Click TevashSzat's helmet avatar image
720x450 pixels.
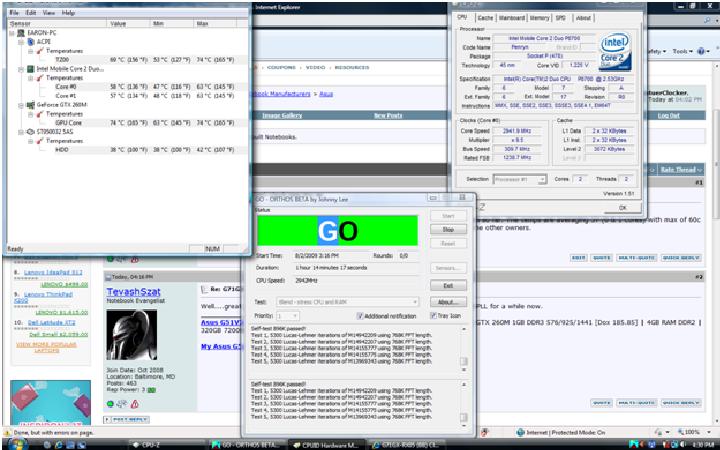(x=132, y=334)
